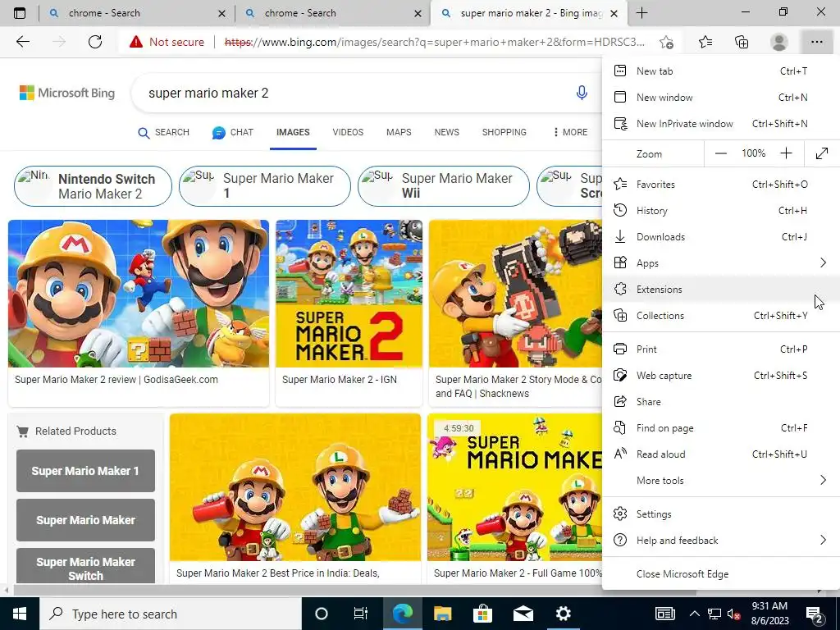Image resolution: width=840 pixels, height=630 pixels.
Task: Open History from the menu
Action: click(x=720, y=211)
